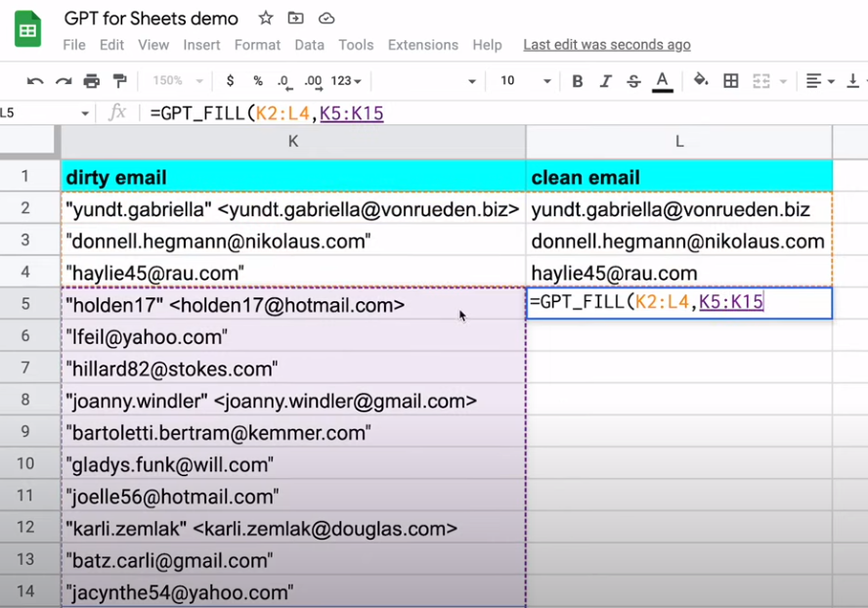Open horizontal align options
Screen dimensions: 868x608
click(x=819, y=81)
